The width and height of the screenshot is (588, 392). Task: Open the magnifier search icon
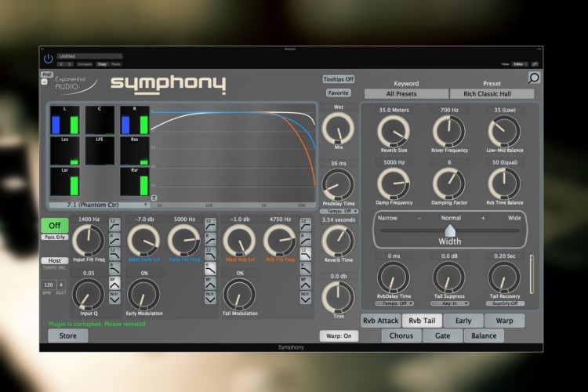tap(534, 78)
